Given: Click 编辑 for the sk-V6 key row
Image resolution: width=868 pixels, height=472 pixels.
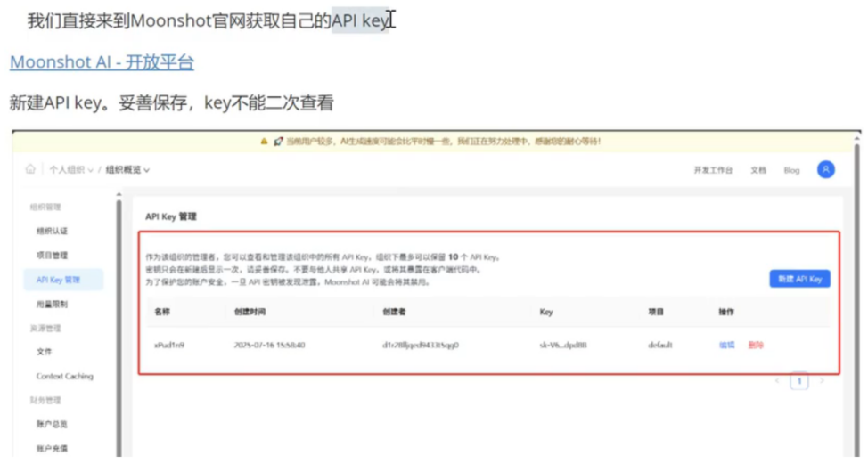Looking at the screenshot, I should click(x=727, y=345).
